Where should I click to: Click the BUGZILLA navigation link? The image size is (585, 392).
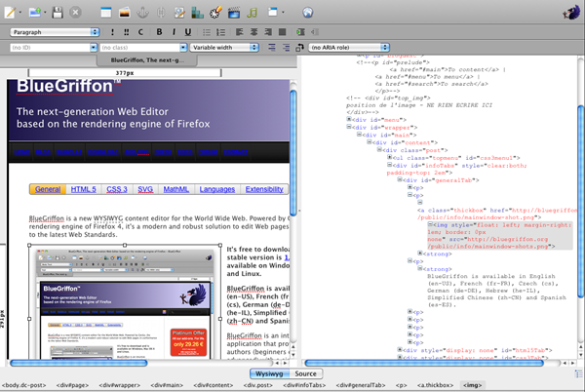point(69,152)
